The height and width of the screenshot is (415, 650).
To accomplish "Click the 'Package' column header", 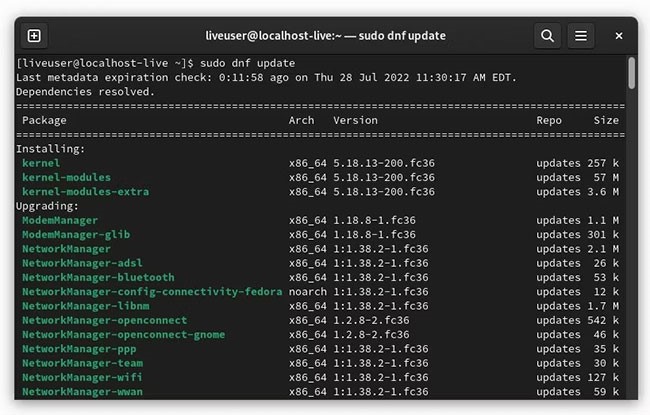I will [x=44, y=120].
